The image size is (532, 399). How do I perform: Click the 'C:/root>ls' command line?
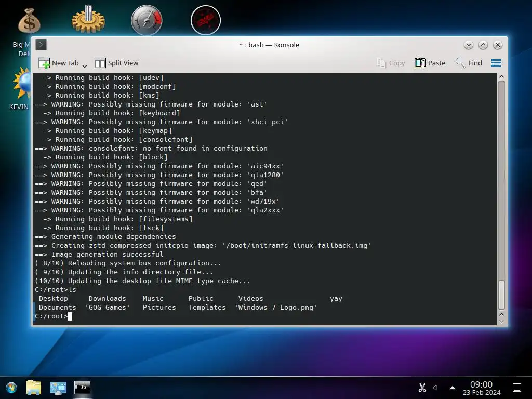(55, 290)
